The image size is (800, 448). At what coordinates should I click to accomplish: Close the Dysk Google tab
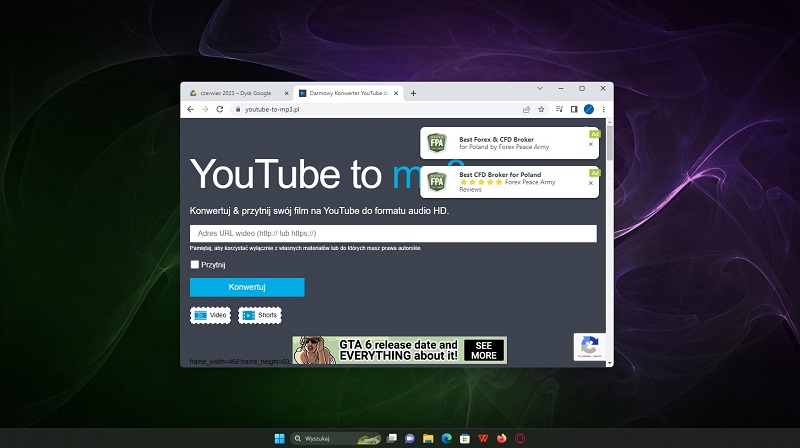286,93
